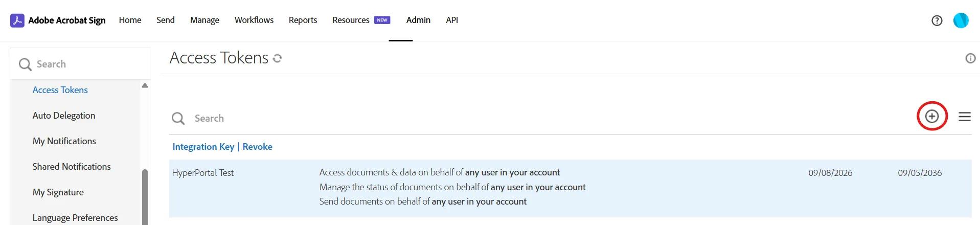Click the sidebar search magnifier icon

[25, 64]
